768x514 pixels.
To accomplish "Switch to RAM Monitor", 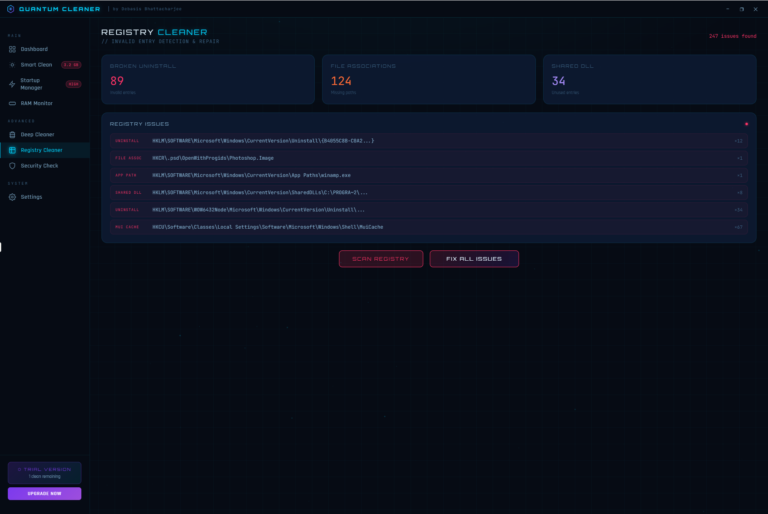I will click(45, 103).
